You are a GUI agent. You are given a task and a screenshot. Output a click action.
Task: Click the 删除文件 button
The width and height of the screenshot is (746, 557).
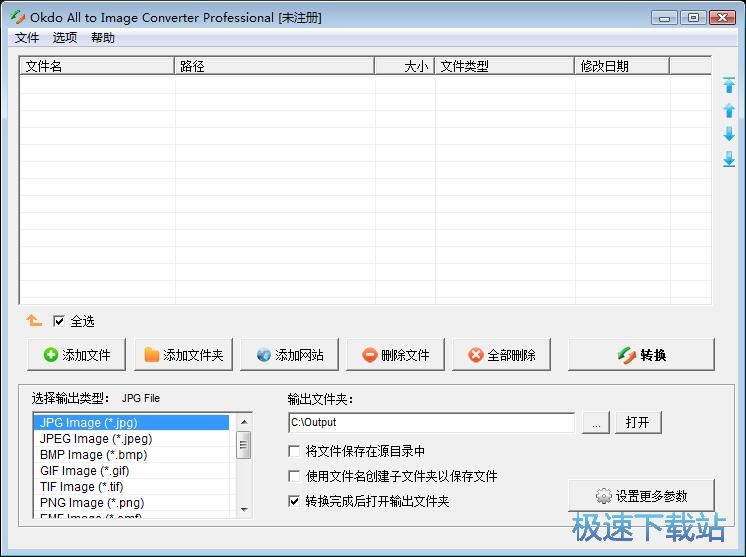(x=395, y=354)
